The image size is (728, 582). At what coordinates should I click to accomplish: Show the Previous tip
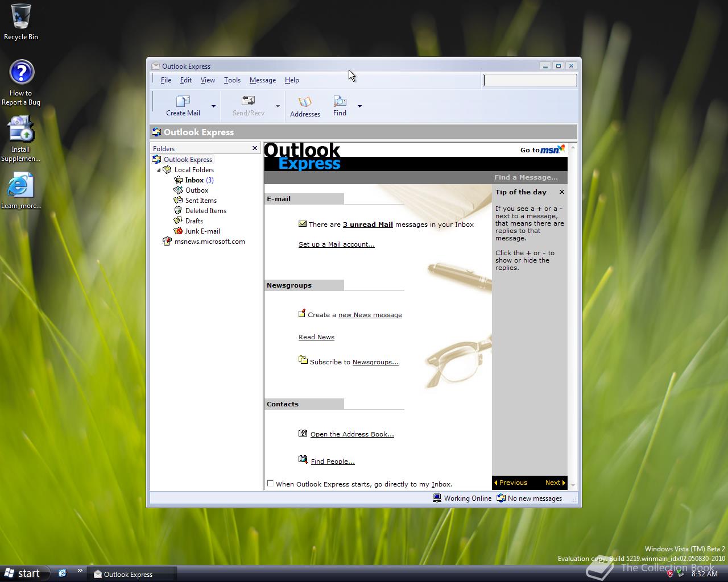point(511,483)
